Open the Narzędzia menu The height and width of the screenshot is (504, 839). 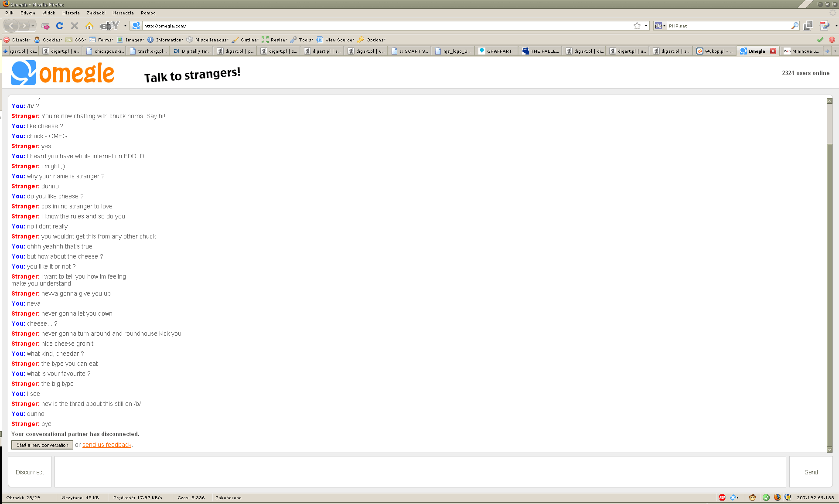click(x=123, y=13)
